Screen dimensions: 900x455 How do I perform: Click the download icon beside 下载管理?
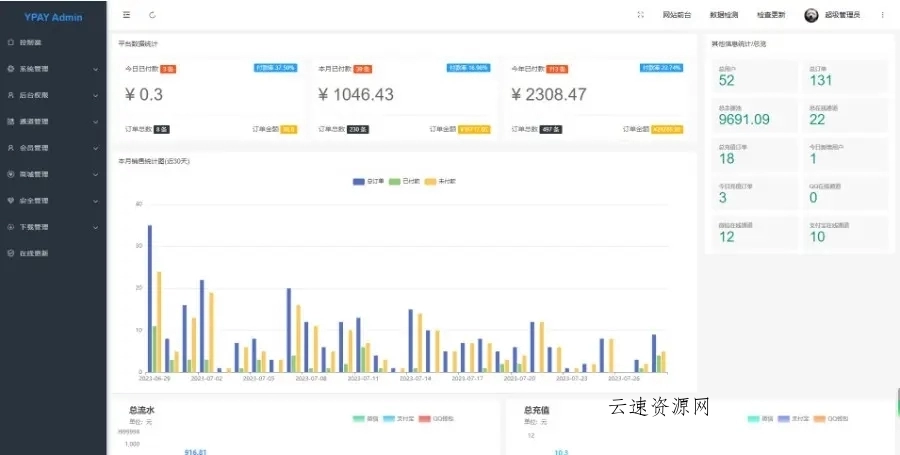pyautogui.click(x=10, y=227)
